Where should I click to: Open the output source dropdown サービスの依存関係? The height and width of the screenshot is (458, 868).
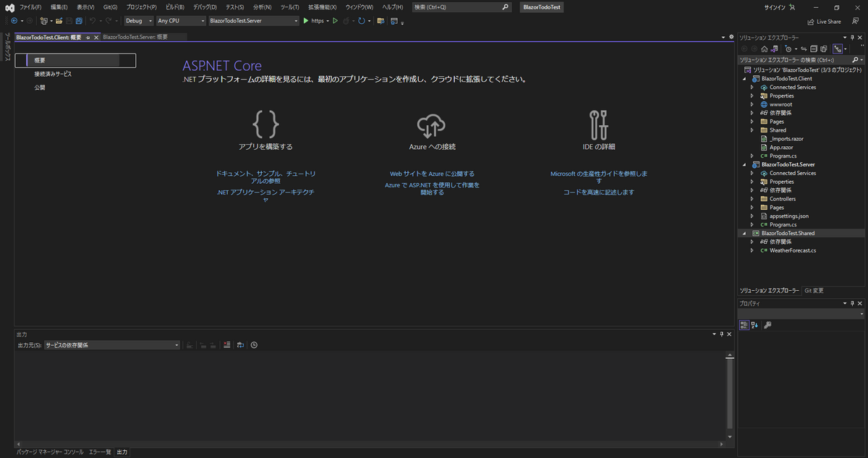[112, 345]
